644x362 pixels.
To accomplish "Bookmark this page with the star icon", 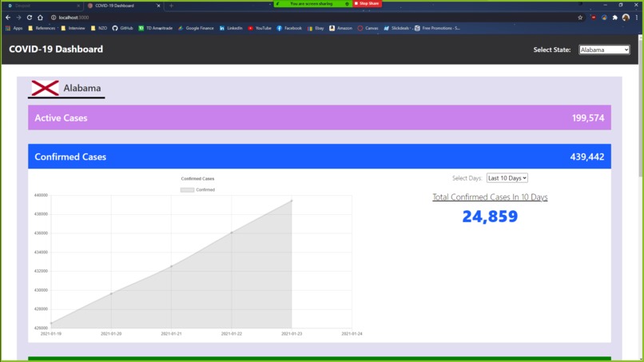I will click(580, 18).
